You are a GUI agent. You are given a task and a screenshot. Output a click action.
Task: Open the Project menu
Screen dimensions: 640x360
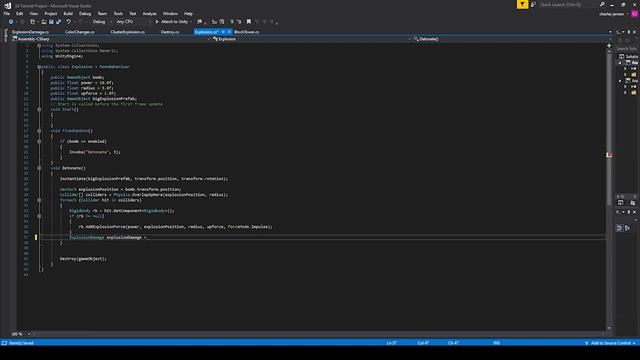pos(51,13)
